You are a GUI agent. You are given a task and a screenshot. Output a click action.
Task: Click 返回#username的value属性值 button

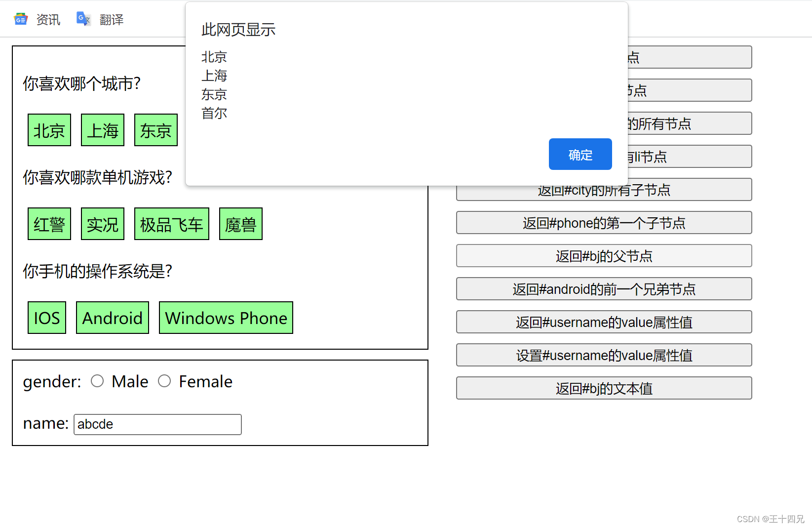[604, 322]
